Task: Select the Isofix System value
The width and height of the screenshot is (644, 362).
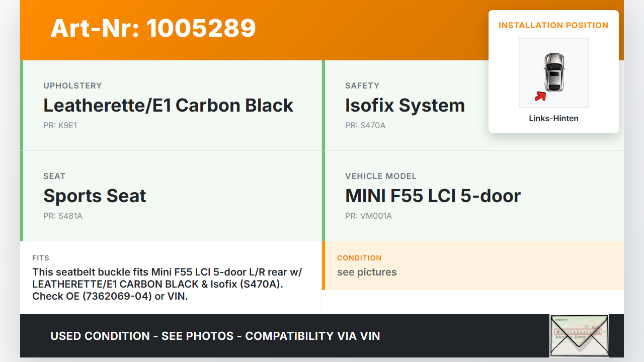Action: click(x=405, y=106)
